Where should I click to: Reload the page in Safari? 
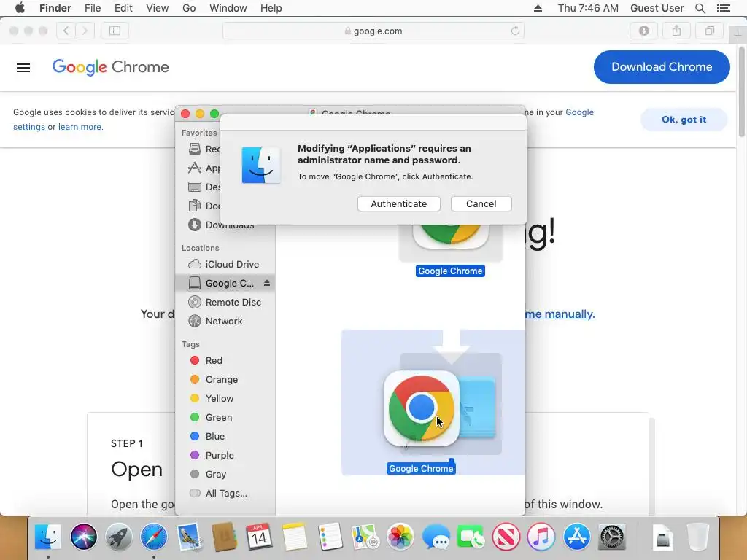coord(515,31)
